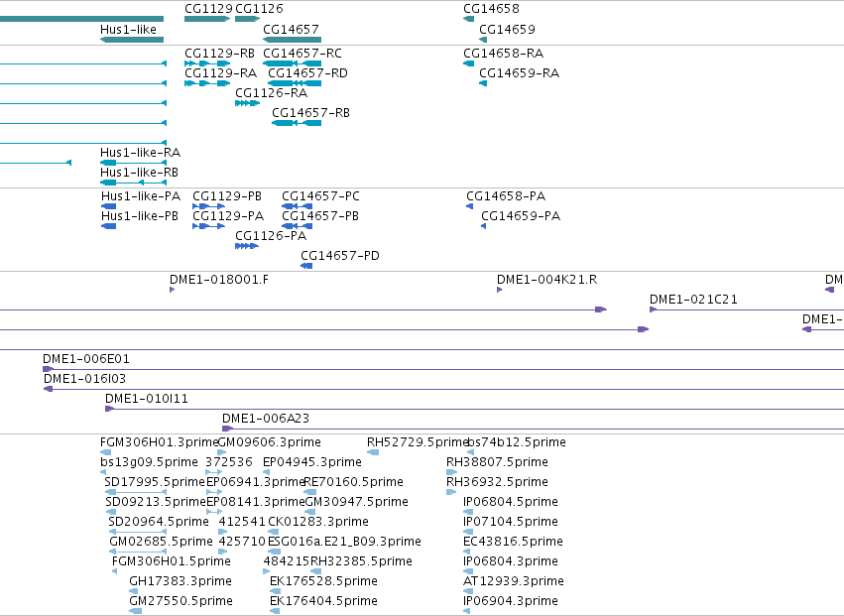Viewport: 844px width, 616px height.
Task: Click the CG14659 gene label
Action: (x=507, y=29)
